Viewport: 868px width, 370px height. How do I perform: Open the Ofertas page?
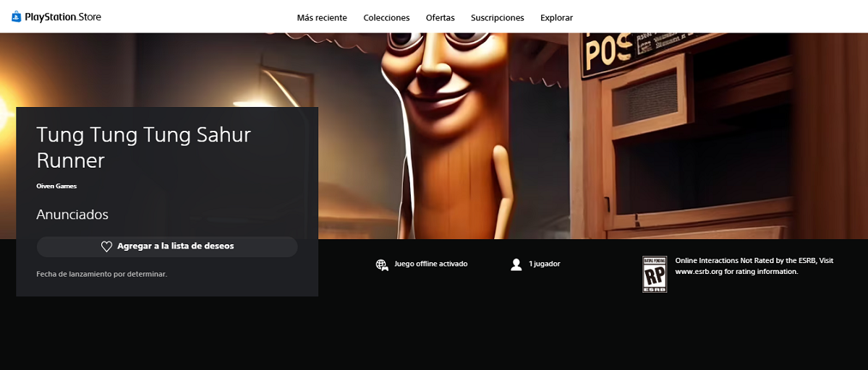click(x=440, y=17)
